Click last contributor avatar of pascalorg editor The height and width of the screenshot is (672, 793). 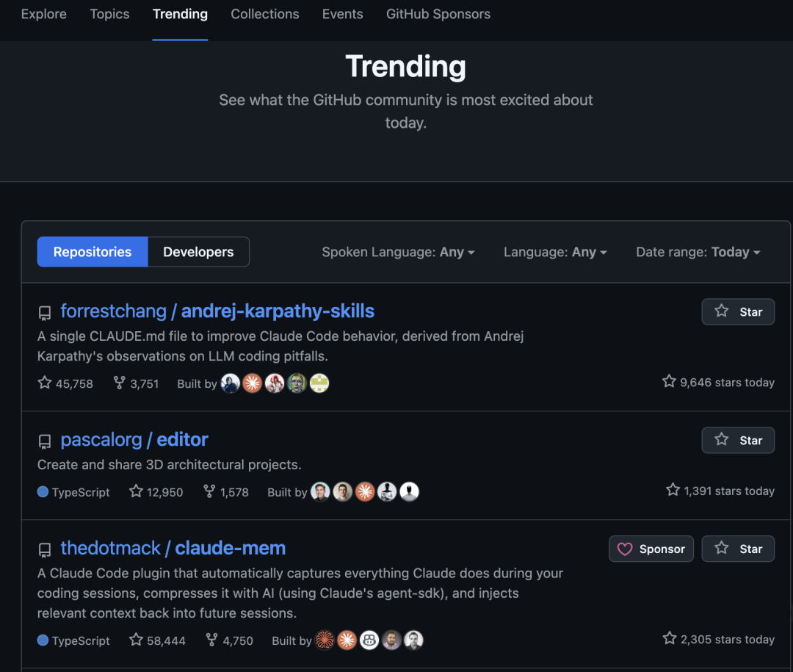409,491
